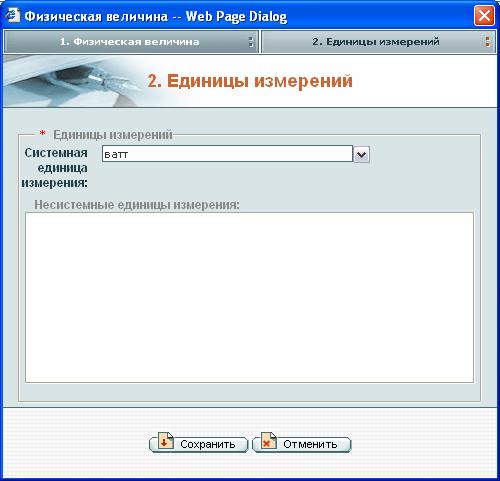Switch to the 1. Физическая величина tab

[x=131, y=42]
